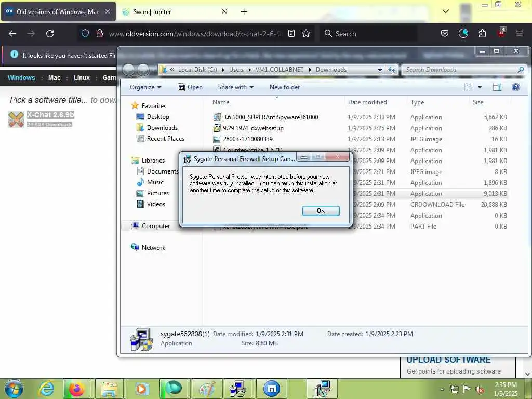Change view with the Explorer views icon
This screenshot has width=532, height=399.
pos(469,87)
